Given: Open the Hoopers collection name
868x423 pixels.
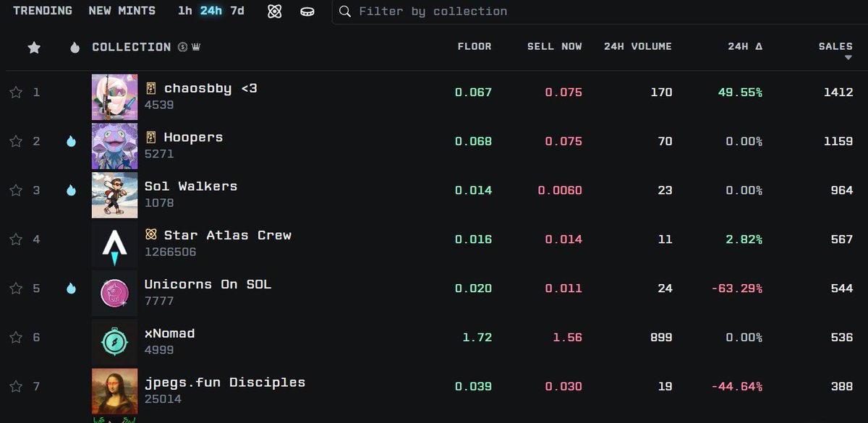Looking at the screenshot, I should (193, 137).
